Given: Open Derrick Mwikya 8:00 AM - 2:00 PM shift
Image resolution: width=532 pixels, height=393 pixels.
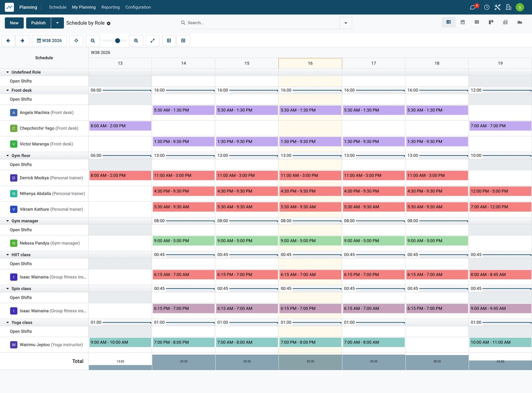Looking at the screenshot, I should [120, 175].
